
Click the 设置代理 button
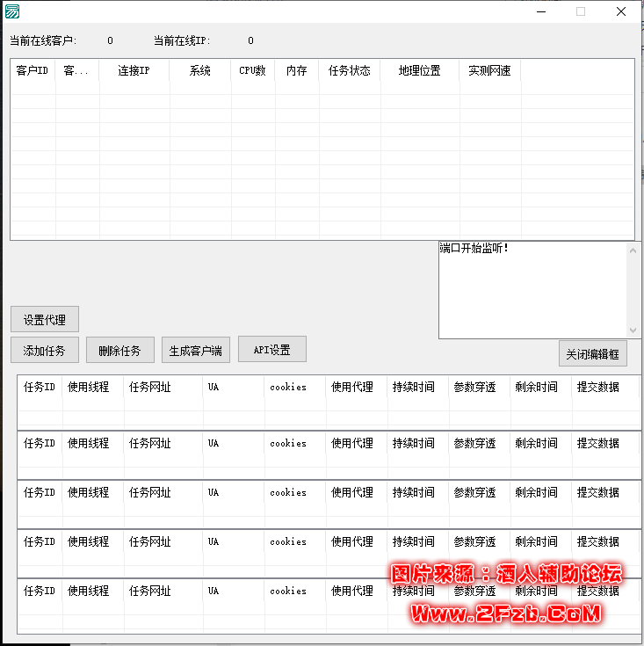45,319
